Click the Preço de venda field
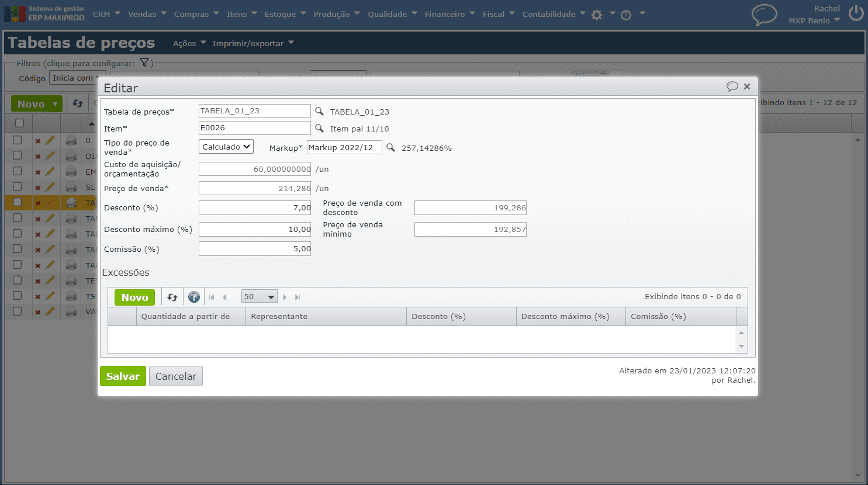The image size is (868, 485). tap(255, 188)
